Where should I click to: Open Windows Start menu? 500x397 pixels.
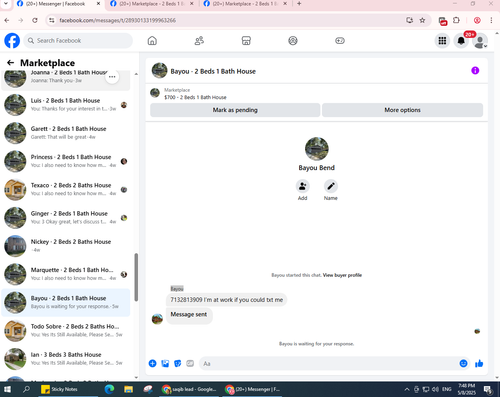[x=7, y=389]
